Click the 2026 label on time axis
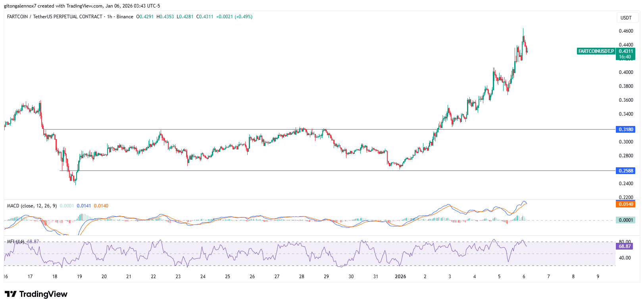The image size is (644, 306). tap(400, 277)
